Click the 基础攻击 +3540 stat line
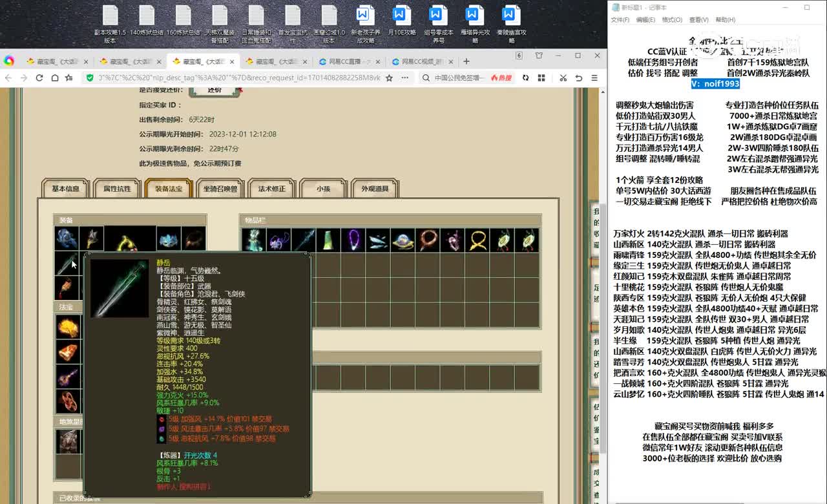Screen dimensions: 827x504 click(x=181, y=379)
